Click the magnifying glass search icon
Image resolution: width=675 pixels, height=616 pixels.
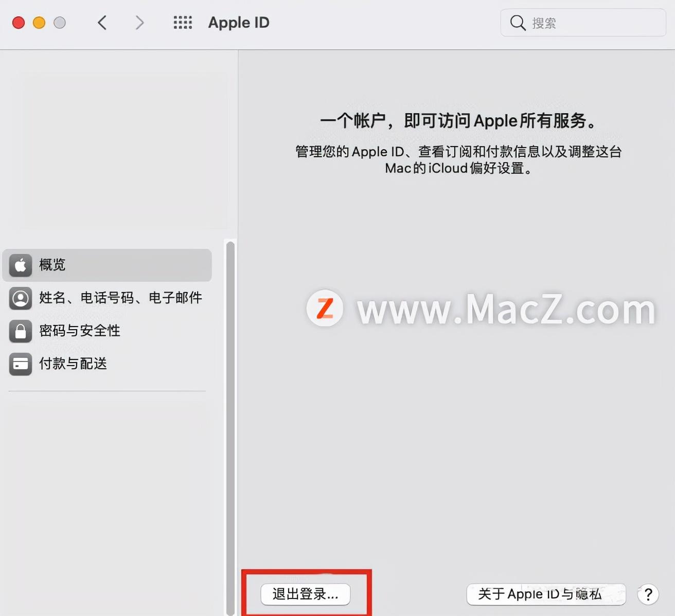coord(518,23)
